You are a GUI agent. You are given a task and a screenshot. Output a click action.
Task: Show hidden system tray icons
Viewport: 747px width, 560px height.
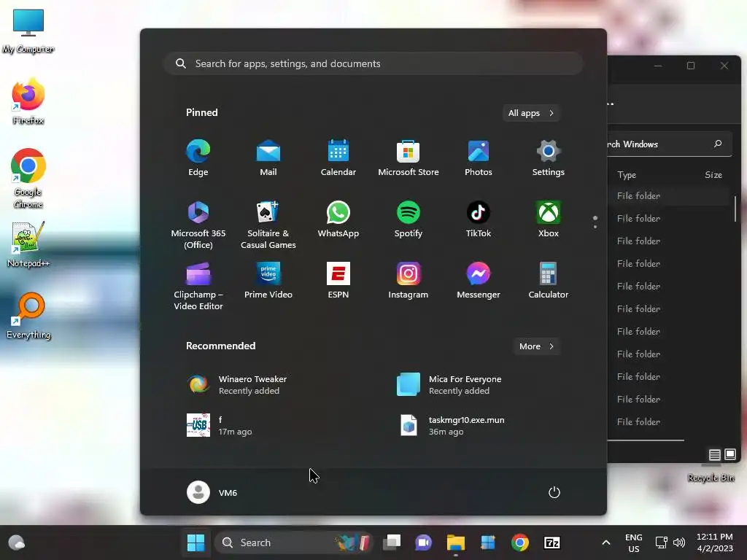pyautogui.click(x=606, y=542)
